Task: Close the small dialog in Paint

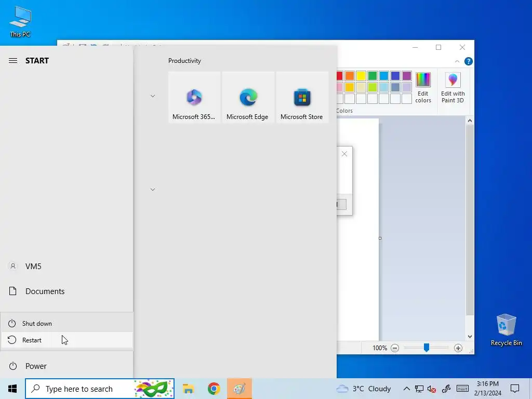Action: coord(344,154)
